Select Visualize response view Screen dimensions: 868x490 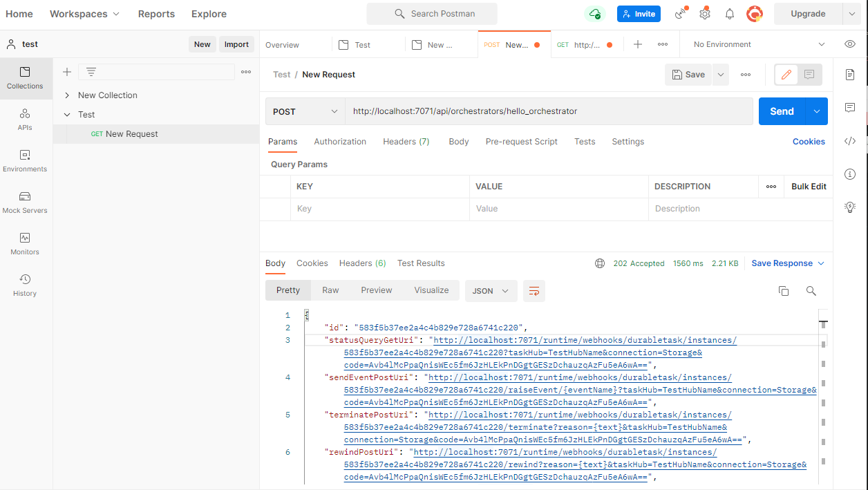[432, 290]
